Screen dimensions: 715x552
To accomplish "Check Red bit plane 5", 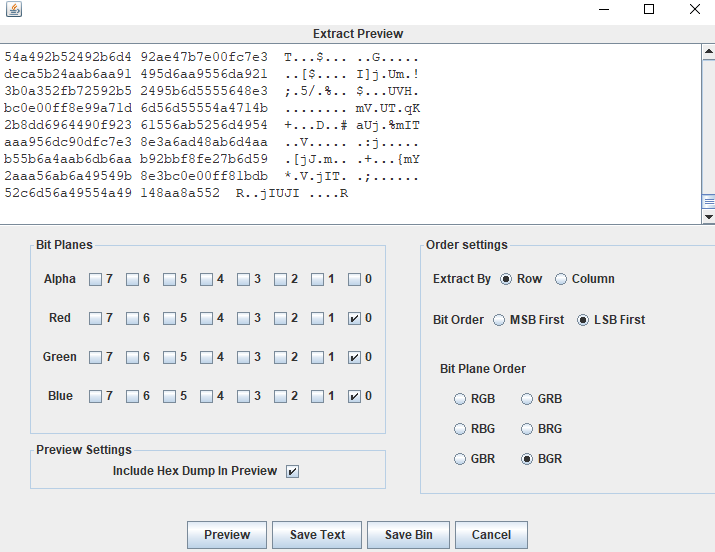I will point(169,318).
